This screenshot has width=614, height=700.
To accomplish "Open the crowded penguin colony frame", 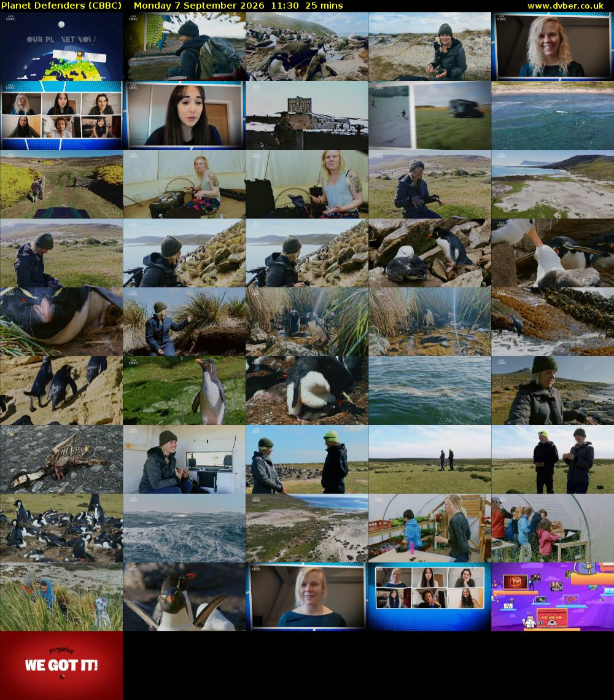I will point(61,527).
